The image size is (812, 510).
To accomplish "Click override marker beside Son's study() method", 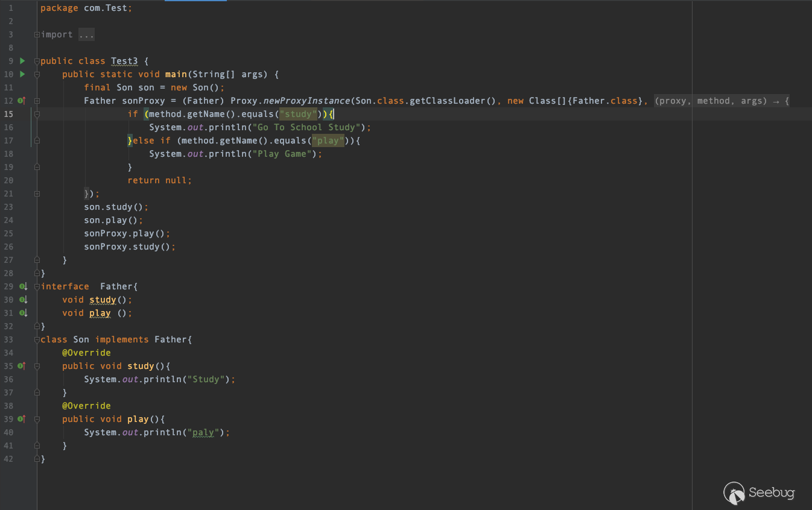I will pos(22,366).
